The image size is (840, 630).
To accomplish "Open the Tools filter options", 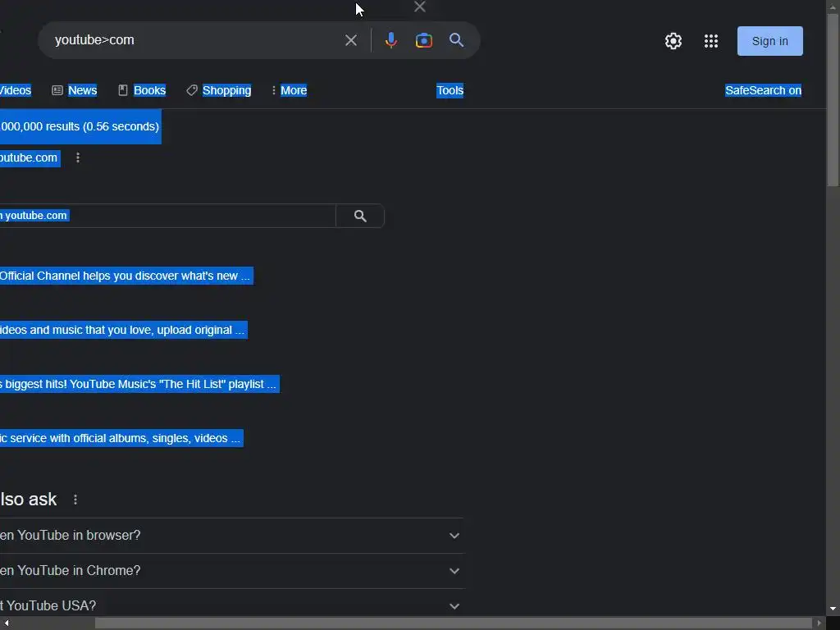I will point(450,90).
